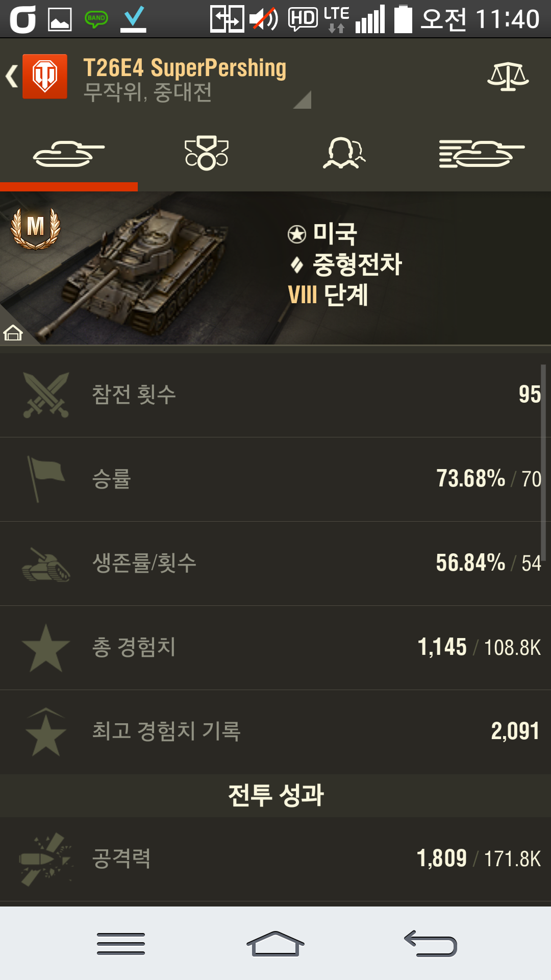Select the tank overview tab
The width and height of the screenshot is (551, 980).
point(69,154)
